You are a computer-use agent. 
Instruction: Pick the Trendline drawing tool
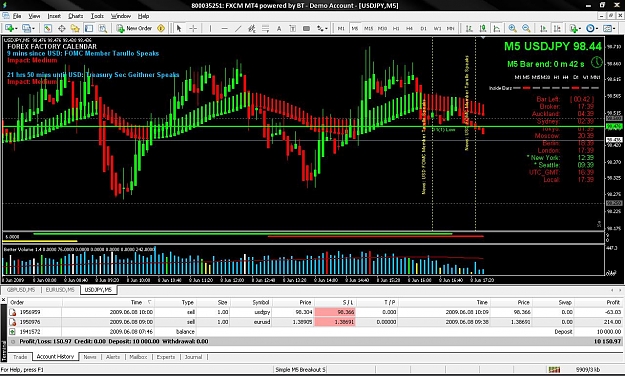238,28
